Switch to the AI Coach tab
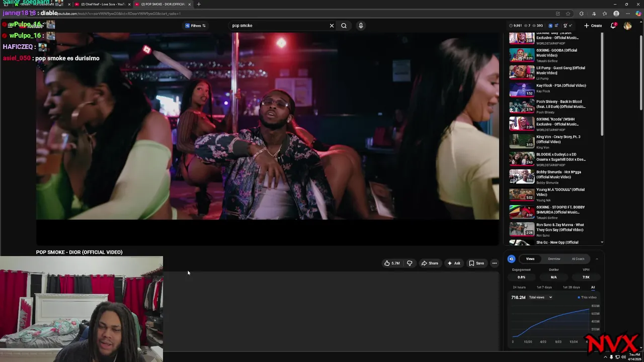Image resolution: width=644 pixels, height=362 pixels. 578,259
